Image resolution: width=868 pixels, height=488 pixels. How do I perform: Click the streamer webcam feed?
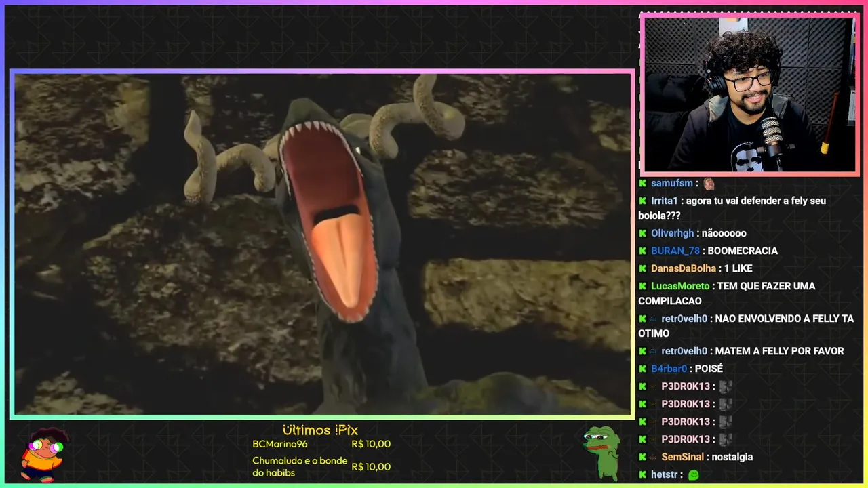749,94
